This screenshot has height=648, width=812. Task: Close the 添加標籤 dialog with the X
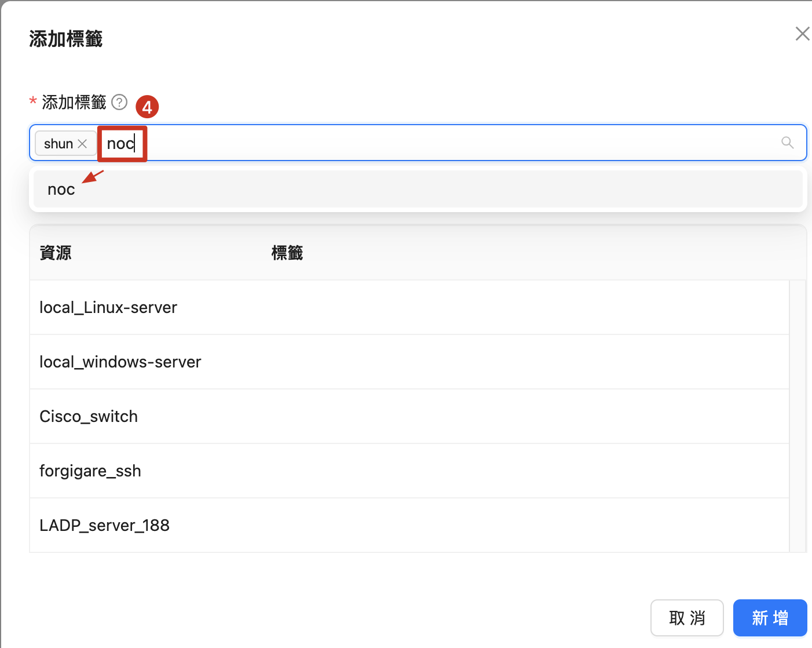[802, 34]
